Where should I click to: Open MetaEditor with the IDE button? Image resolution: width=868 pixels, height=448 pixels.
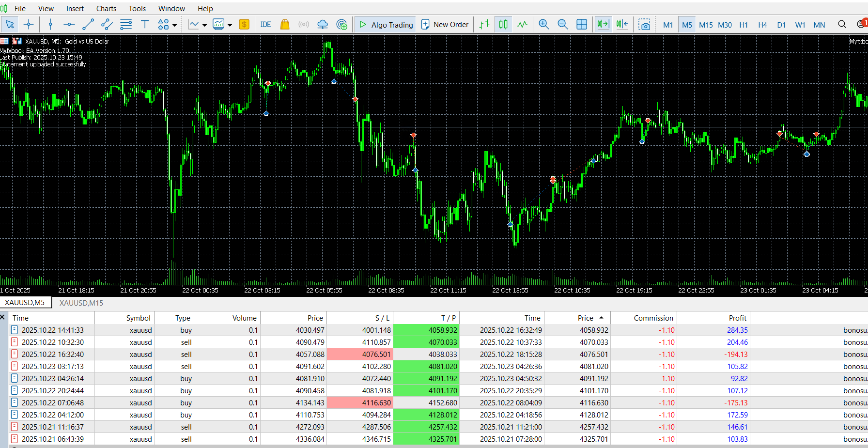click(265, 25)
